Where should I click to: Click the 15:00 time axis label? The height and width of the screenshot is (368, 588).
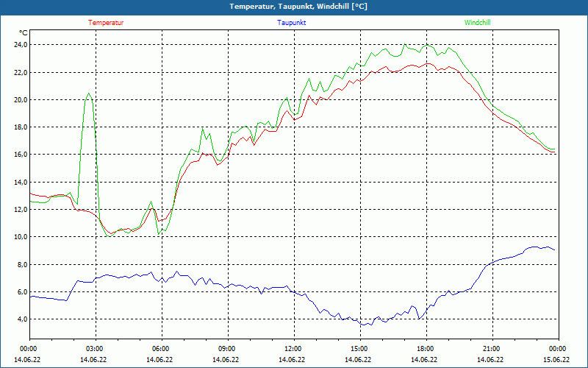click(359, 348)
